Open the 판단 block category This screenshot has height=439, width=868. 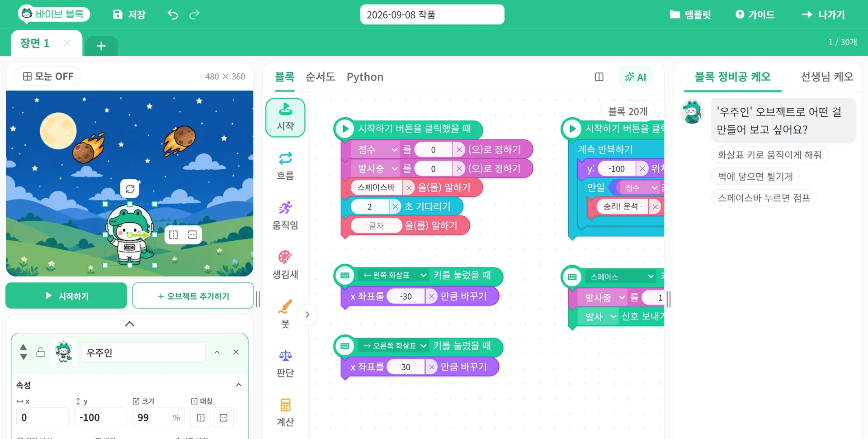click(285, 363)
